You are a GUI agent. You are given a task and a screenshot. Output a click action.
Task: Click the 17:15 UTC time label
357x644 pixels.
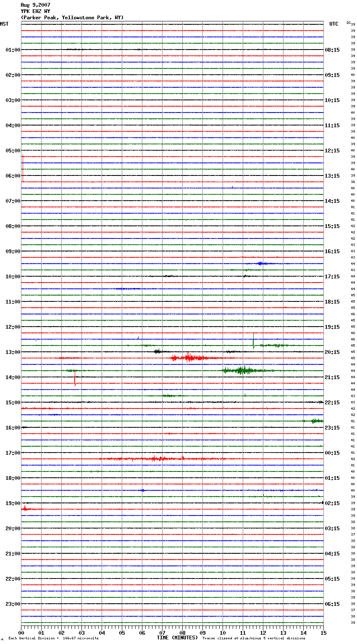pyautogui.click(x=332, y=277)
